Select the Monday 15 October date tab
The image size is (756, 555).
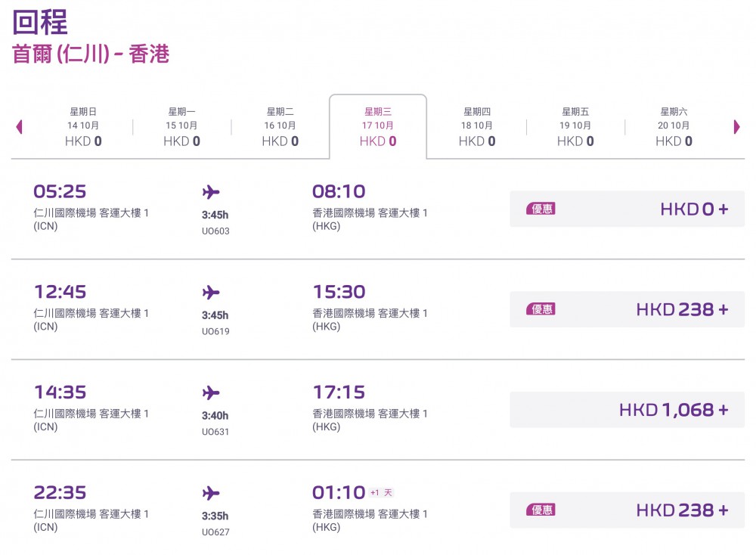click(x=181, y=126)
